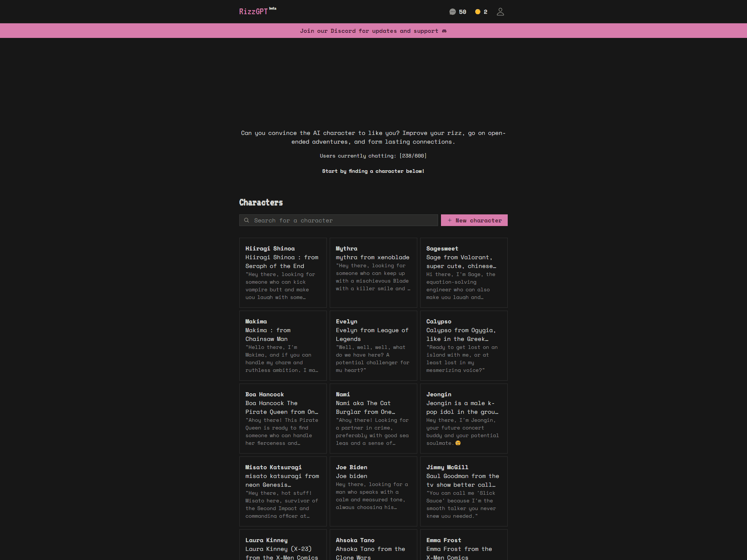Click the Characters heading
The width and height of the screenshot is (747, 560).
coord(261,202)
